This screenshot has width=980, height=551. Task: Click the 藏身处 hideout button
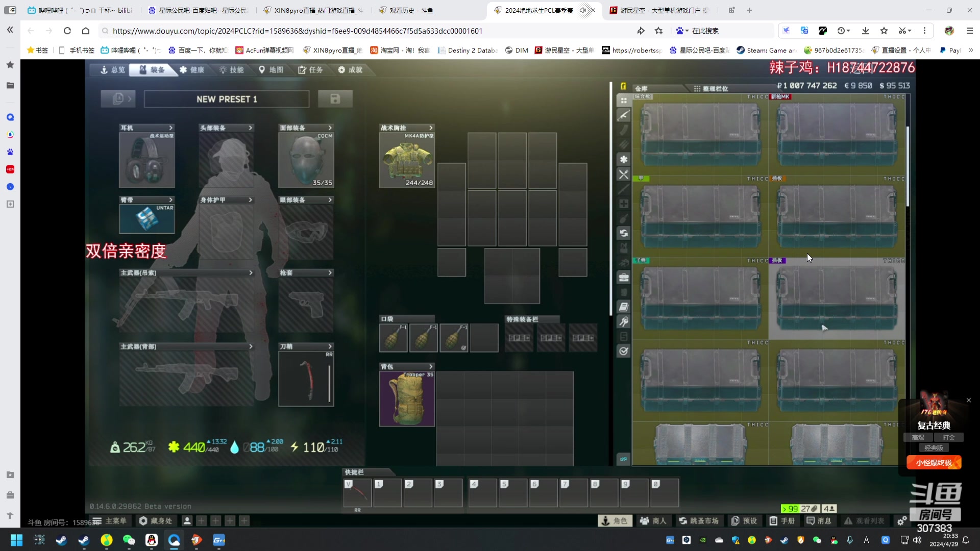click(x=156, y=521)
